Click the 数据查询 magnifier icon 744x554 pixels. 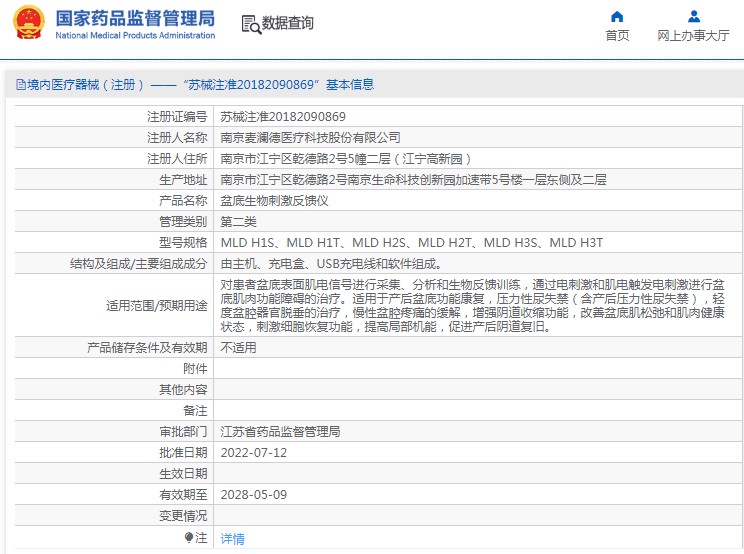point(252,23)
